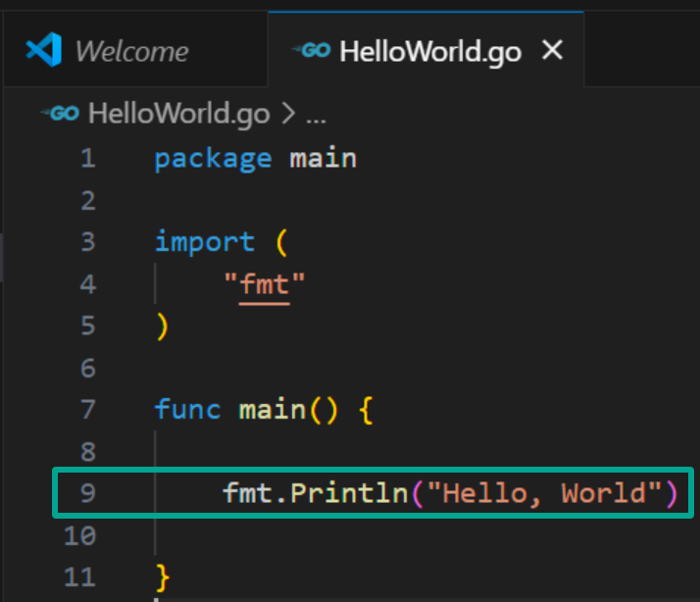Click the "Hello, World" string literal
Viewport: 700px width, 602px height.
544,493
